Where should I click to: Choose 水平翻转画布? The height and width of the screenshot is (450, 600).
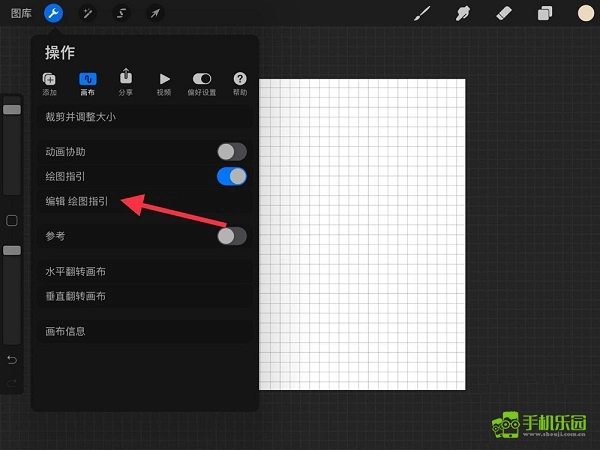[x=75, y=271]
